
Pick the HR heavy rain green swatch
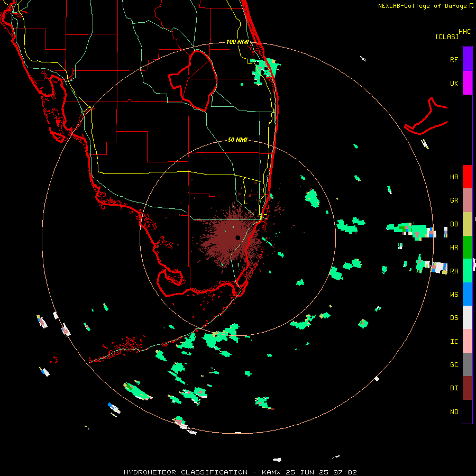(467, 247)
